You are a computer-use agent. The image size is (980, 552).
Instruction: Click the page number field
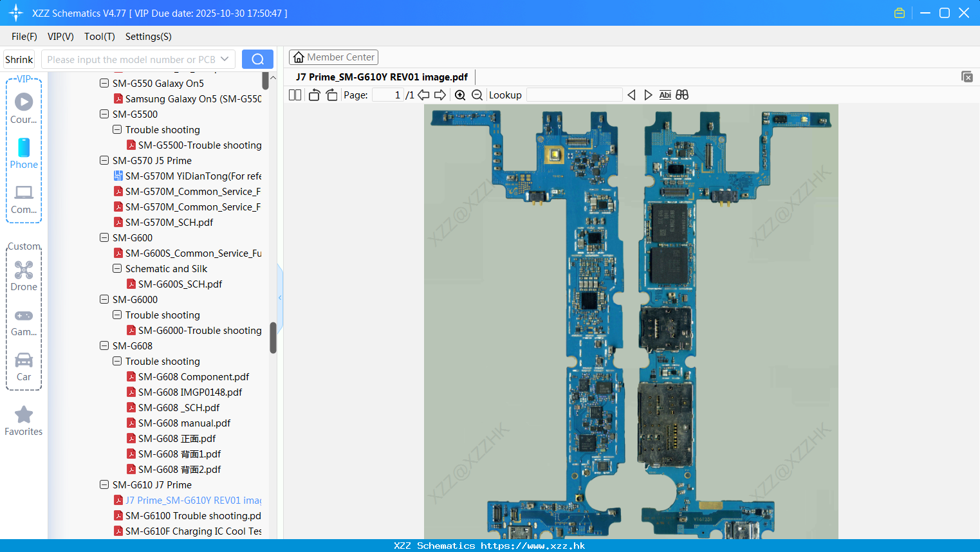pos(388,95)
